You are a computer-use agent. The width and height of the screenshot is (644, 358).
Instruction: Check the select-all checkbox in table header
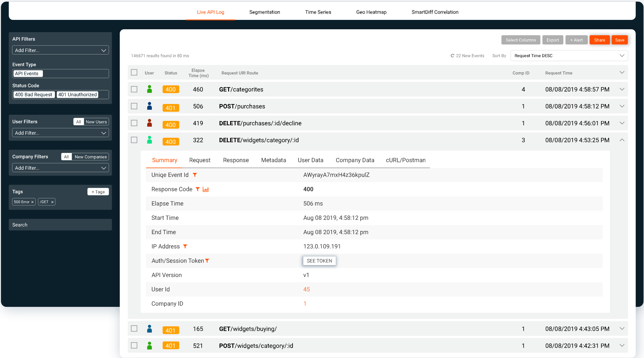[134, 73]
